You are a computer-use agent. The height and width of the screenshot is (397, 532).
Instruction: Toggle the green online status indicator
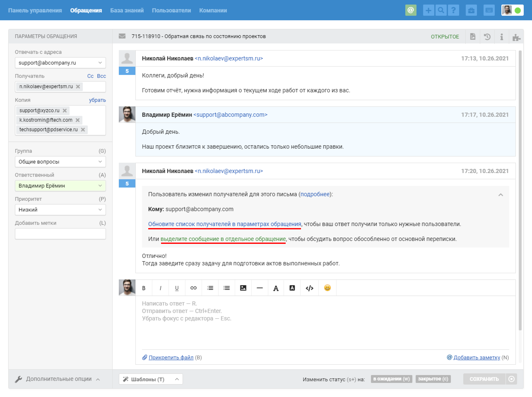tap(518, 10)
